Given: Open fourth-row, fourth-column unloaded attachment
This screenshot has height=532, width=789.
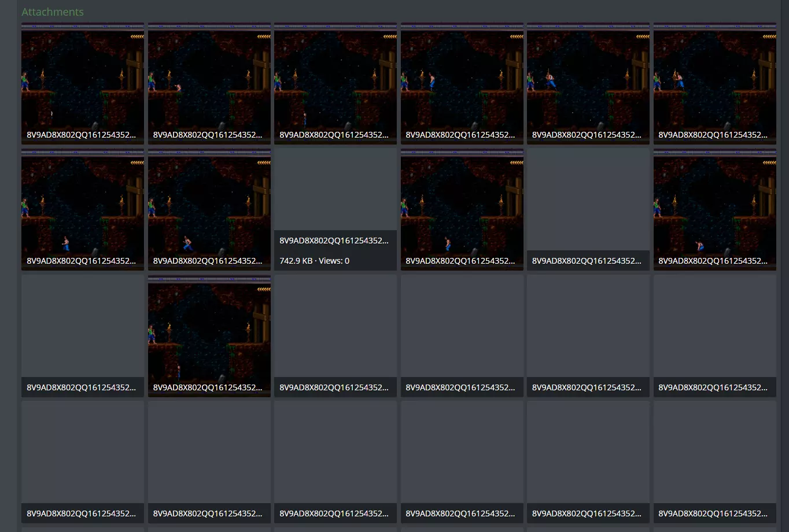Looking at the screenshot, I should (462, 463).
